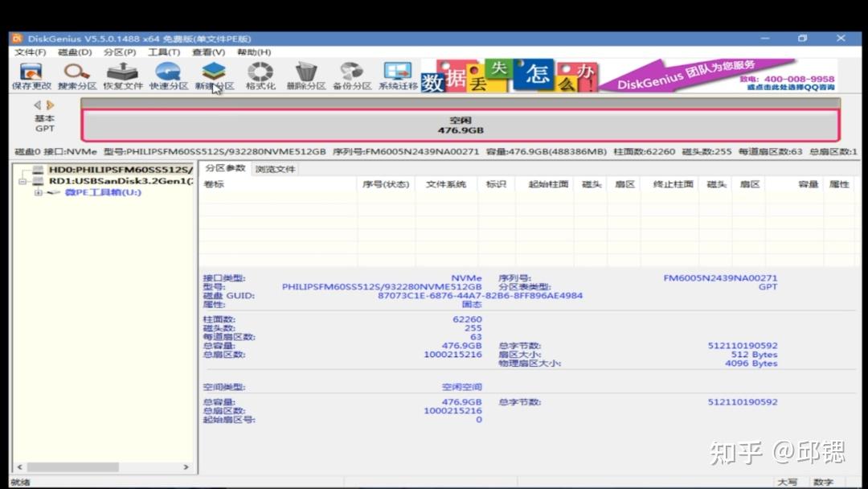Switch to the 分区参数 tab

click(x=225, y=168)
